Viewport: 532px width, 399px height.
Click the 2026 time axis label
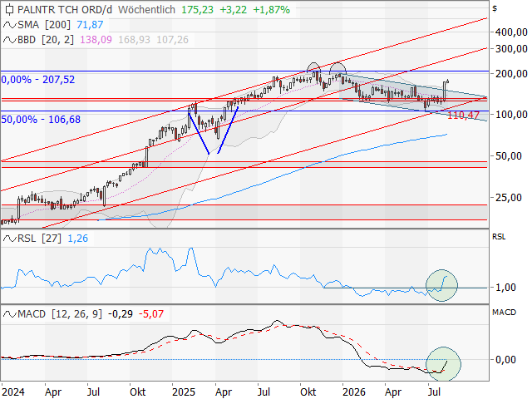354,392
